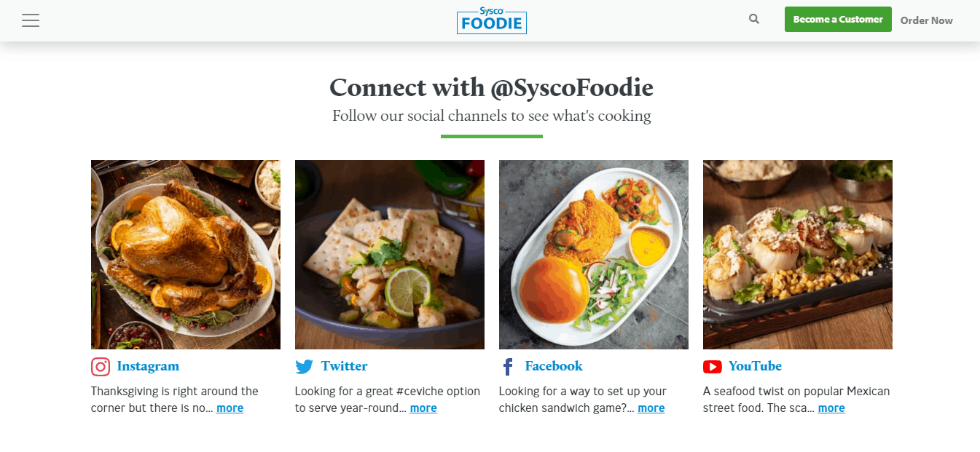Click the YouTube text link
The image size is (980, 452).
(x=756, y=366)
